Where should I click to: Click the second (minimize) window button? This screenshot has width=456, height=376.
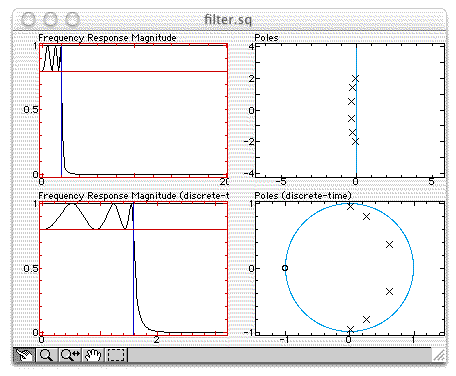coord(50,19)
